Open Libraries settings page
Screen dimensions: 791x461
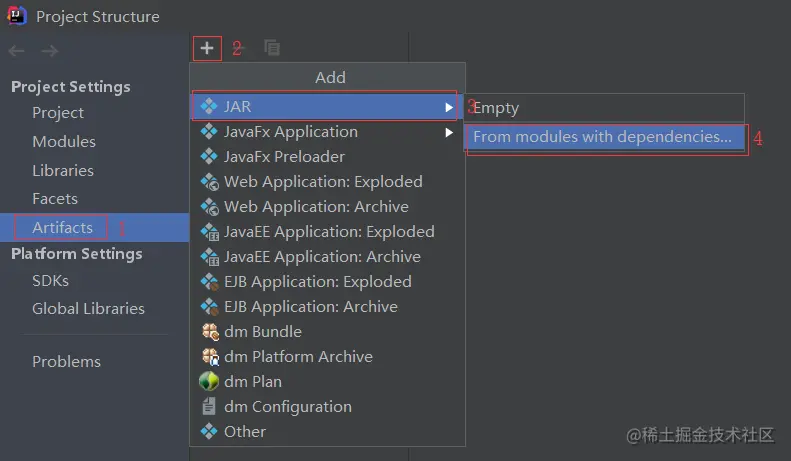click(x=63, y=170)
